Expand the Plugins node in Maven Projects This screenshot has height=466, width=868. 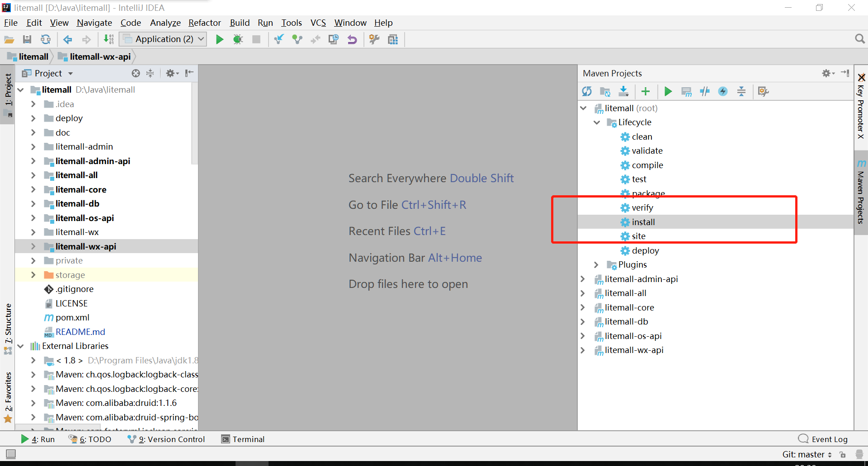pyautogui.click(x=596, y=265)
